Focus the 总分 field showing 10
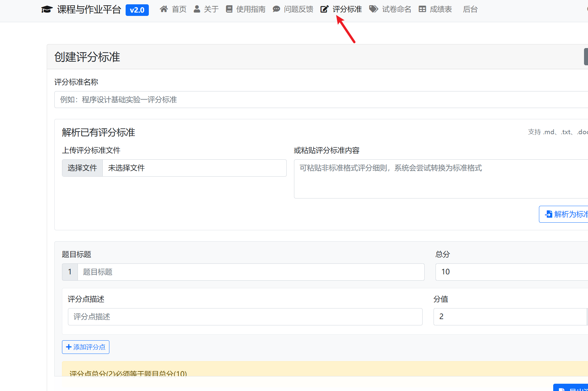The height and width of the screenshot is (391, 588). [x=512, y=272]
